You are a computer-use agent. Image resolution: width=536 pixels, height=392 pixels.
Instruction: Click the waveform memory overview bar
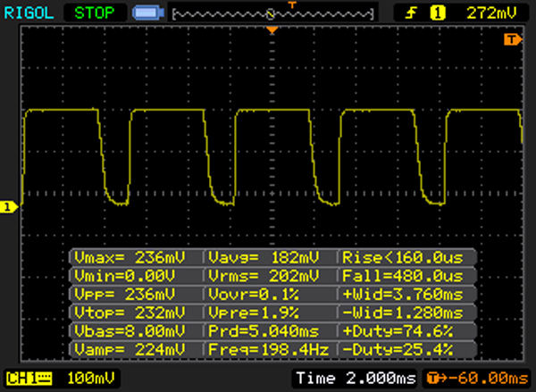click(272, 14)
